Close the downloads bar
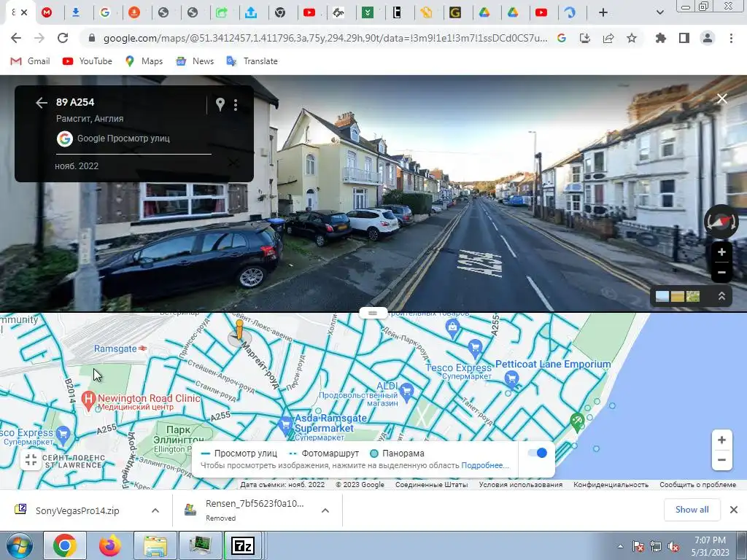 [734, 510]
